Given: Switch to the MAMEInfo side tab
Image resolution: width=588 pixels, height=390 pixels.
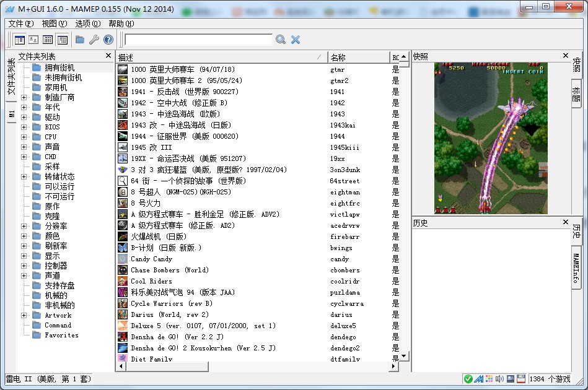Looking at the screenshot, I should [576, 267].
